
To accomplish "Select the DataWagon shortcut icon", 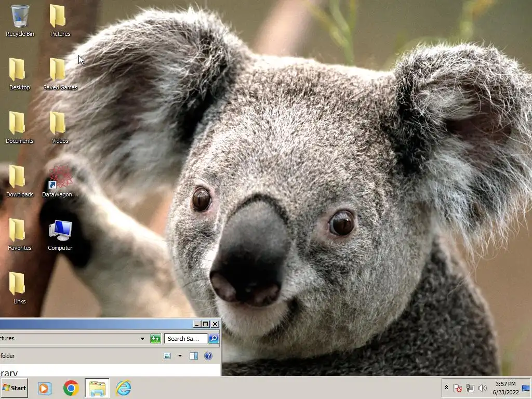I will (x=60, y=181).
